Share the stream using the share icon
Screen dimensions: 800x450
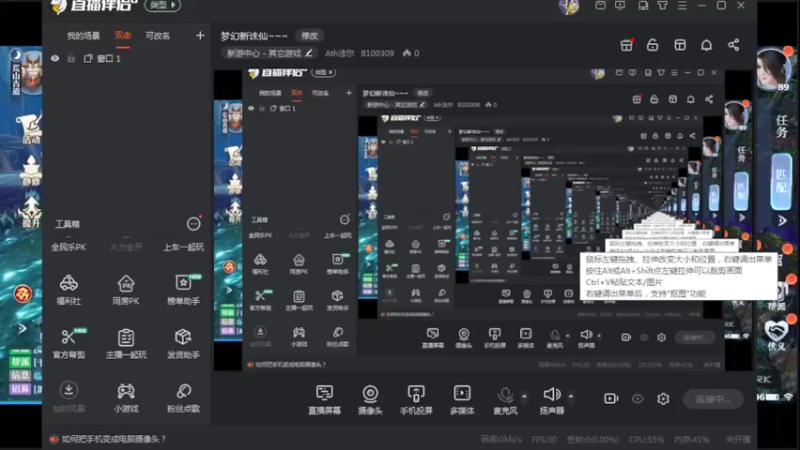(733, 45)
